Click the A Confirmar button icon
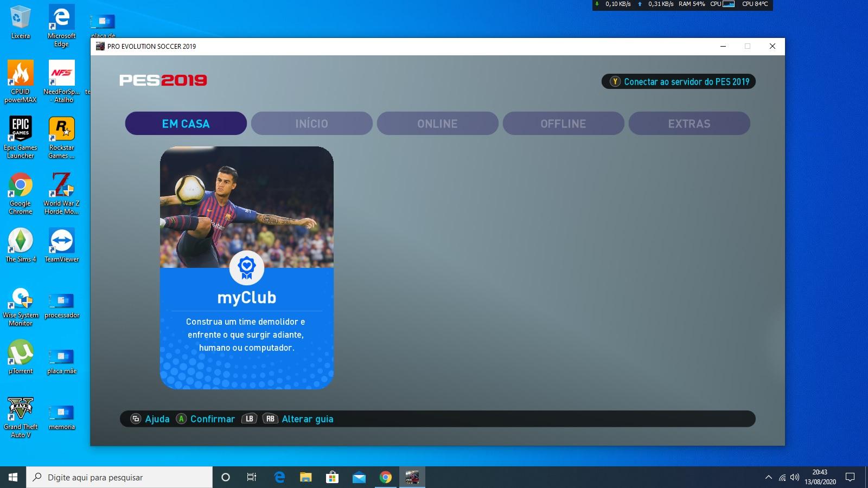This screenshot has width=868, height=488. pos(181,419)
